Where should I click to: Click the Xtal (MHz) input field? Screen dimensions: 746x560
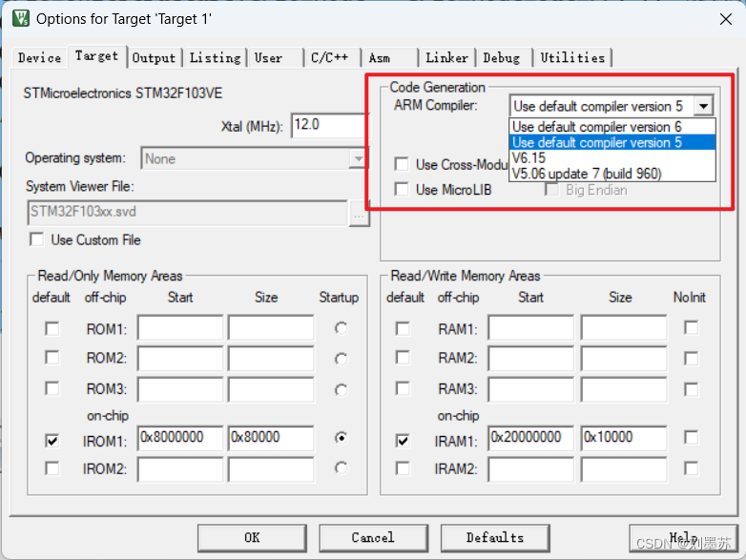(328, 125)
